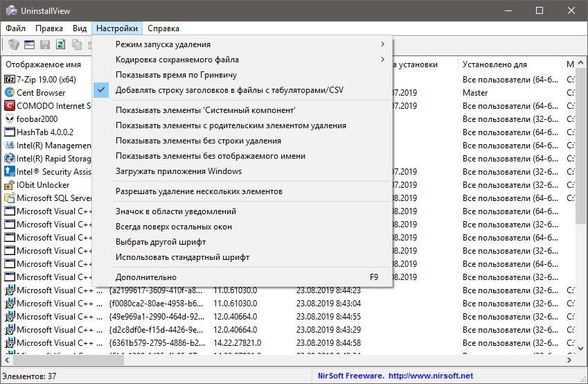Toggle 'Всегда поверх остальных окон'

tap(242, 227)
